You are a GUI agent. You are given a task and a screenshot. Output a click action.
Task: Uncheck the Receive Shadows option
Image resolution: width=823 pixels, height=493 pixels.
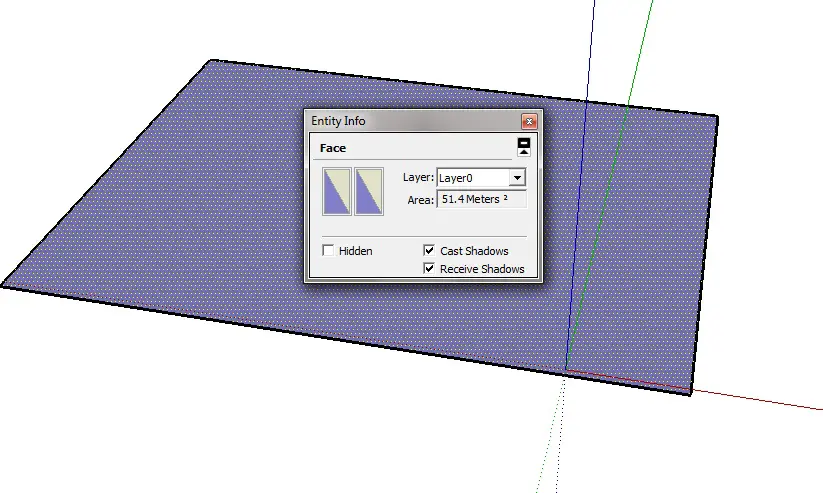point(429,268)
